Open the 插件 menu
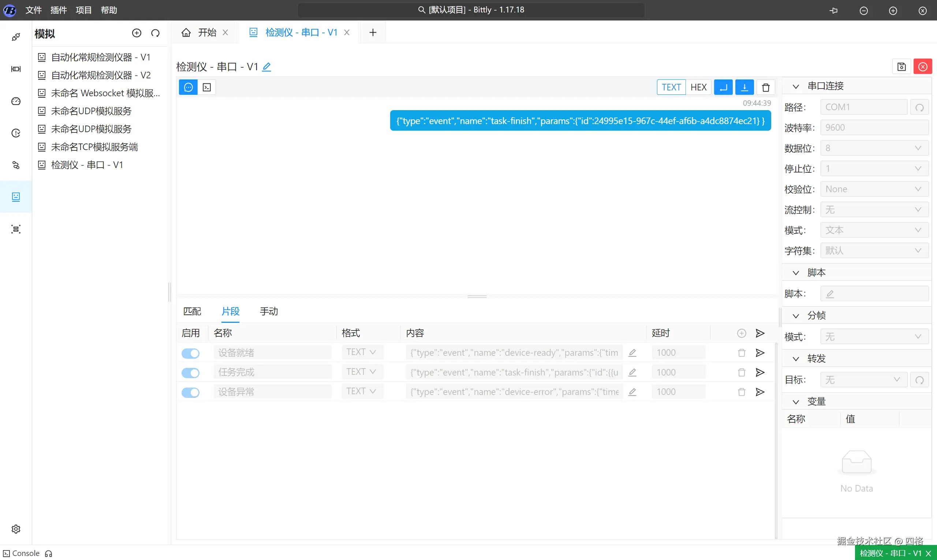 (x=59, y=10)
